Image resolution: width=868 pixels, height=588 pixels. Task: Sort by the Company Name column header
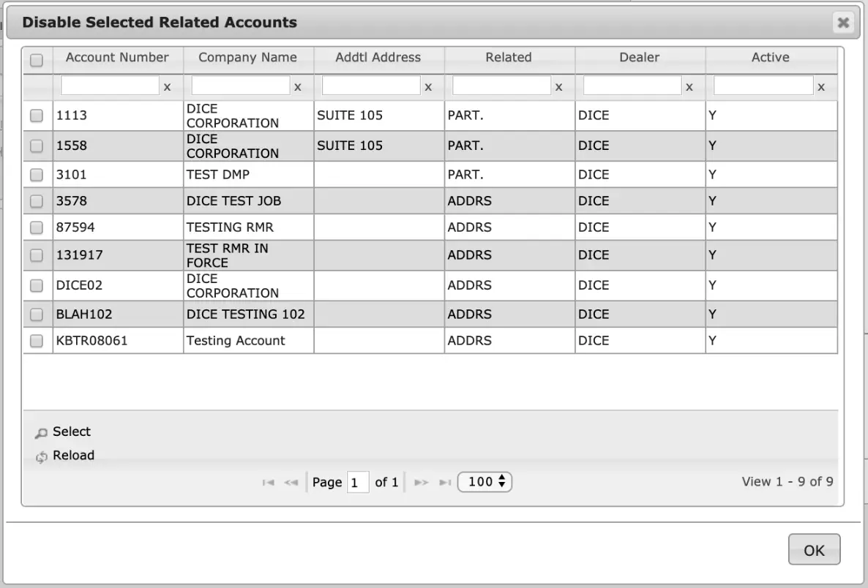coord(248,58)
